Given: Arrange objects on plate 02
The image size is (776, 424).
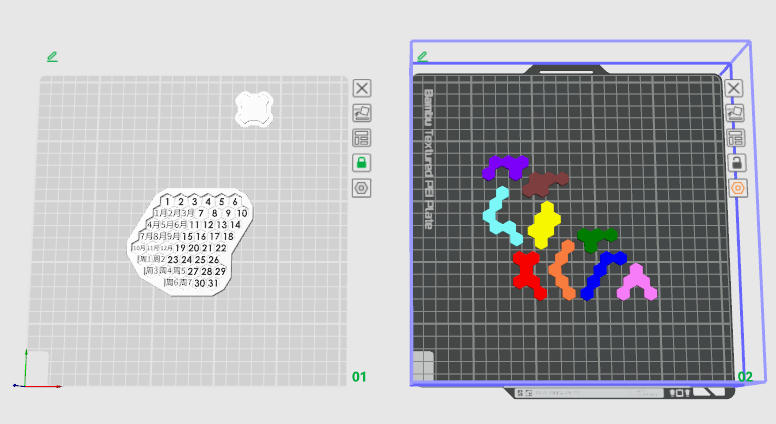Looking at the screenshot, I should pyautogui.click(x=735, y=138).
